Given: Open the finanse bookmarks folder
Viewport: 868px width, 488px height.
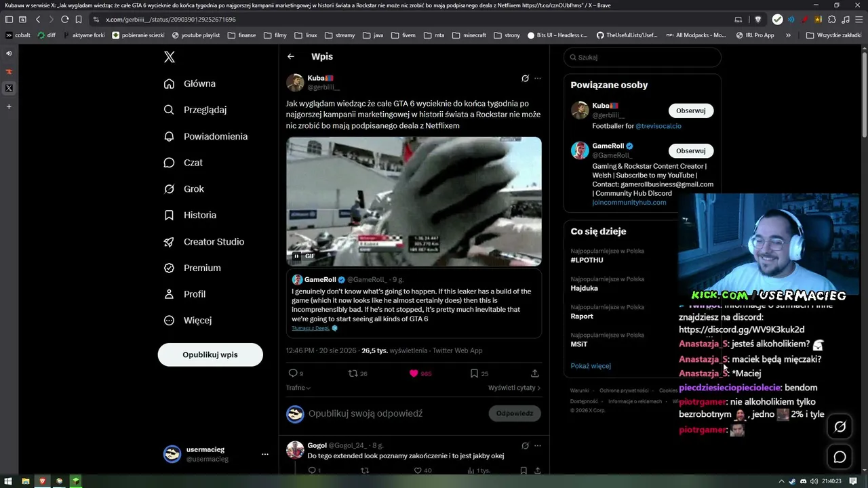Looking at the screenshot, I should click(242, 35).
